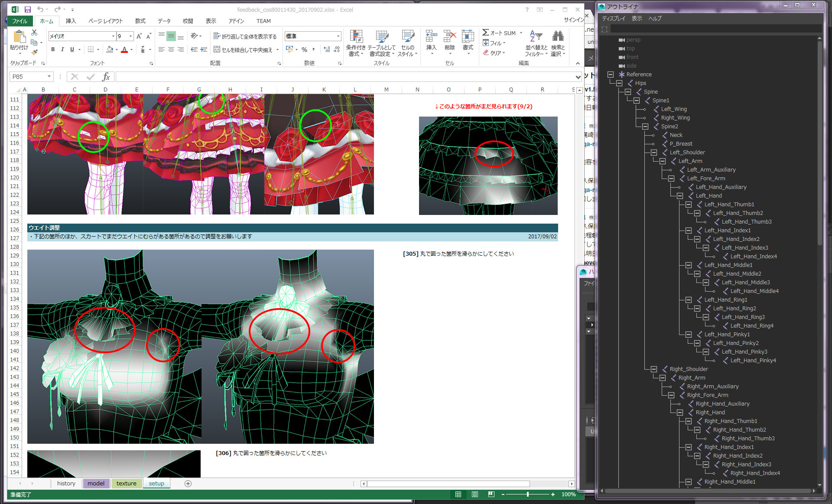
Task: Open ヘルプ menu in Outliner window
Action: (655, 18)
